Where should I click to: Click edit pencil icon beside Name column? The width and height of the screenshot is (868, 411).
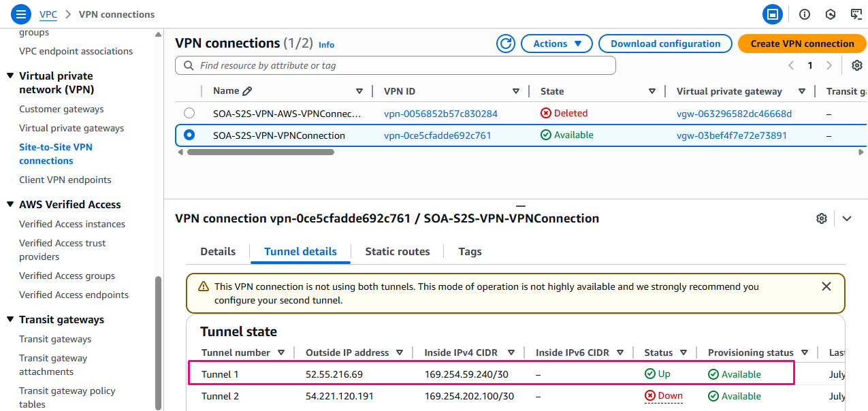(x=247, y=91)
